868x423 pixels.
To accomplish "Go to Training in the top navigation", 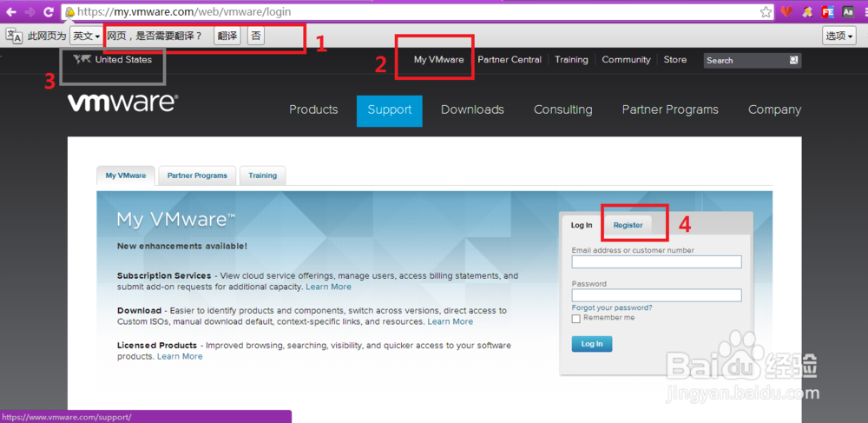I will click(x=571, y=59).
